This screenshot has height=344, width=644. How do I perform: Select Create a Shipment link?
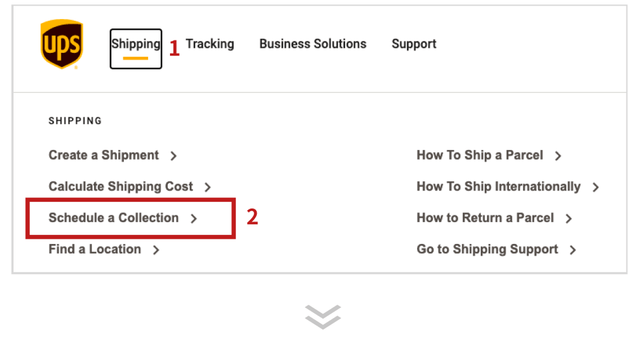[x=104, y=155]
